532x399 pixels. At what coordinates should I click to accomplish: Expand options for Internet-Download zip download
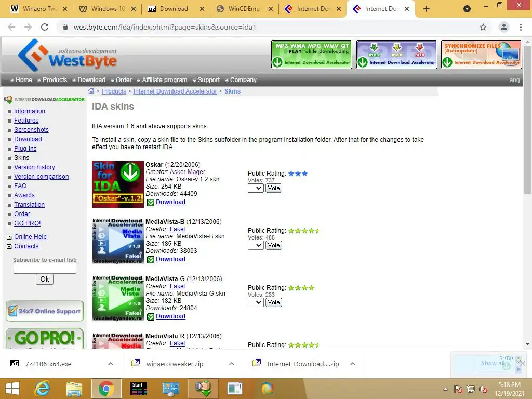coord(353,364)
